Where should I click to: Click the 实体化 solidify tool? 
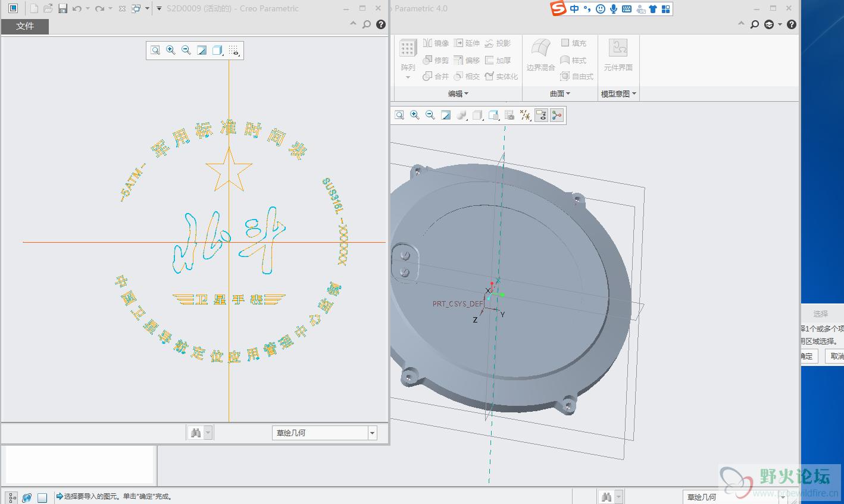501,76
